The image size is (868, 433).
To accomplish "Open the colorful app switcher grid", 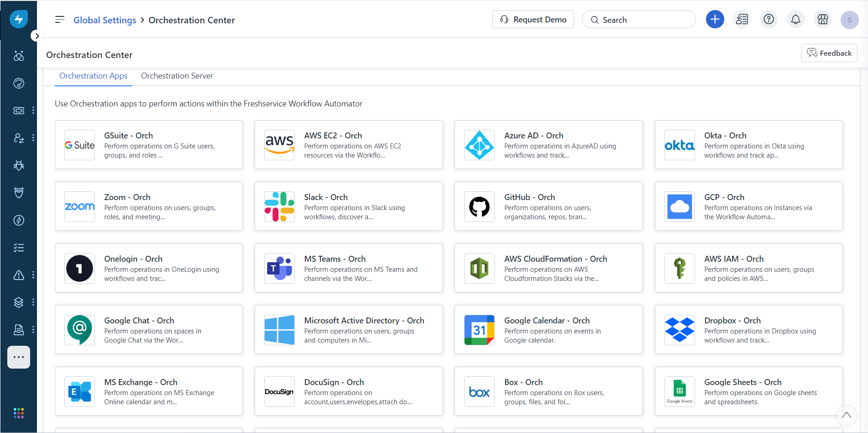I will pyautogui.click(x=19, y=413).
